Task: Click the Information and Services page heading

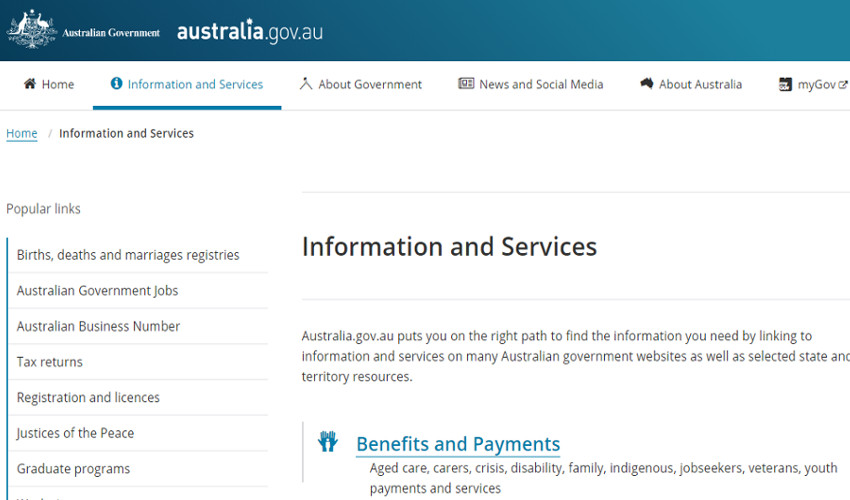Action: 449,247
